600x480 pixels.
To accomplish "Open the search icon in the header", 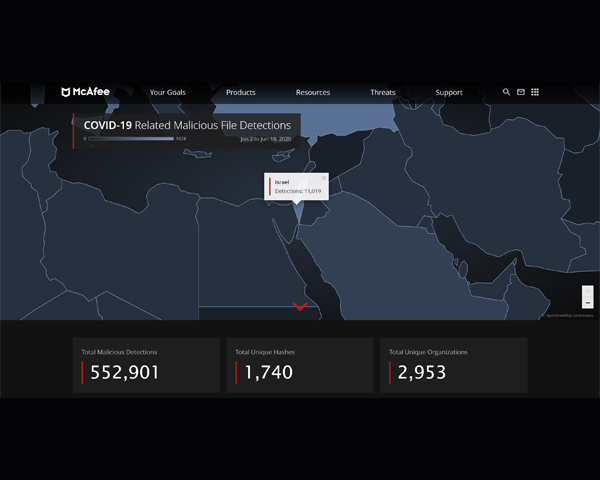I will (506, 92).
